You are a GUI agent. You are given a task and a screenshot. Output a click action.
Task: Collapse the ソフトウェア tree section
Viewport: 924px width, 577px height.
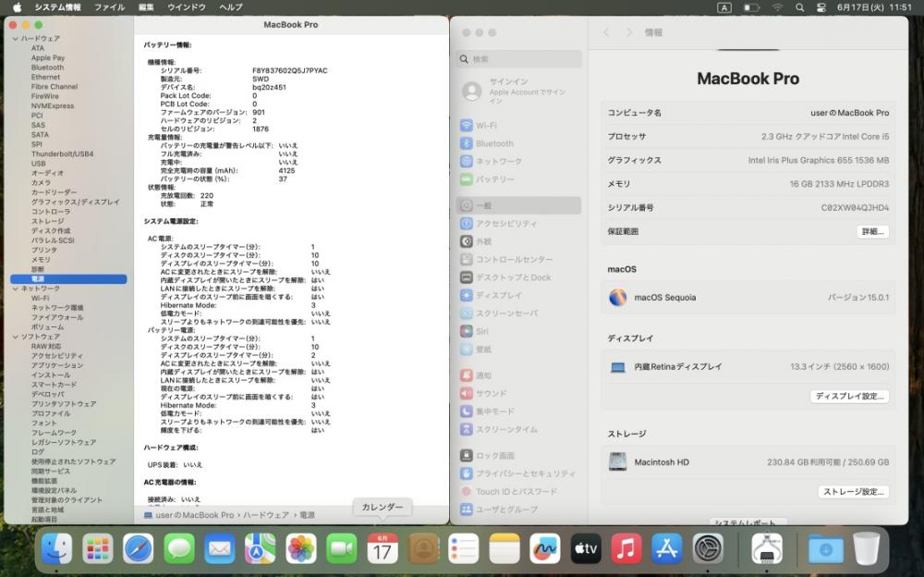(16, 337)
